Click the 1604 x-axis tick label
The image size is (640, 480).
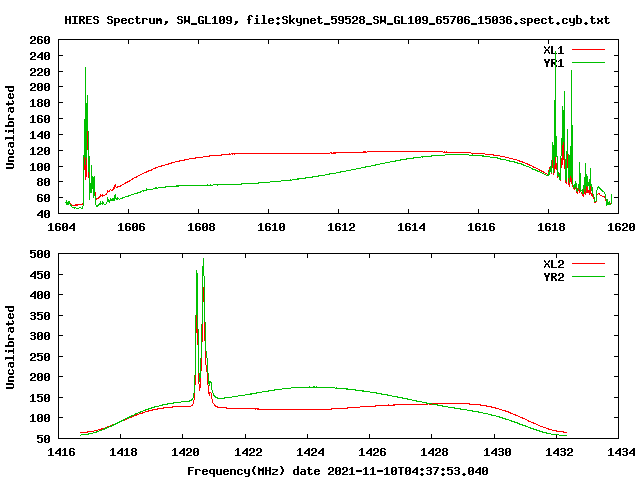(x=61, y=227)
